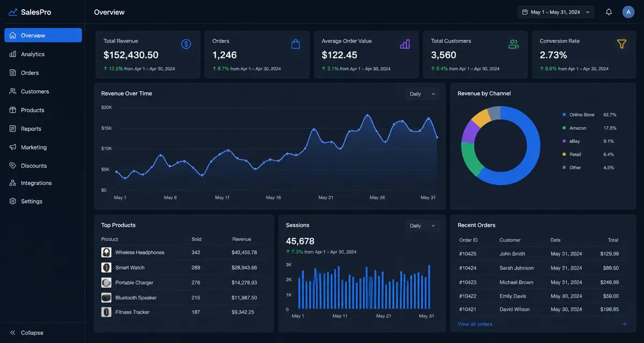Open Settings from the sidebar
Image resolution: width=644 pixels, height=343 pixels.
pyautogui.click(x=43, y=202)
